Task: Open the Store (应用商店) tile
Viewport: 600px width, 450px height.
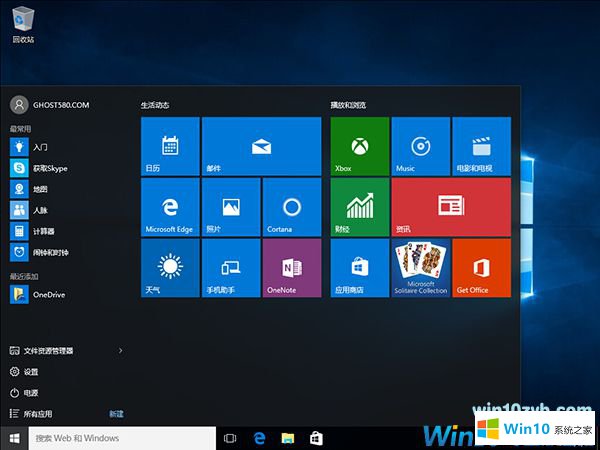Action: (360, 268)
